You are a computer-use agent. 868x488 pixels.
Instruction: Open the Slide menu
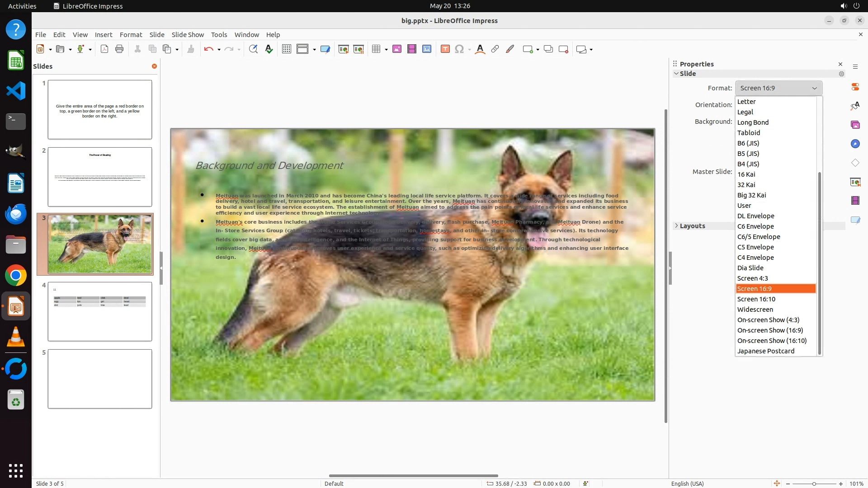[x=157, y=34]
